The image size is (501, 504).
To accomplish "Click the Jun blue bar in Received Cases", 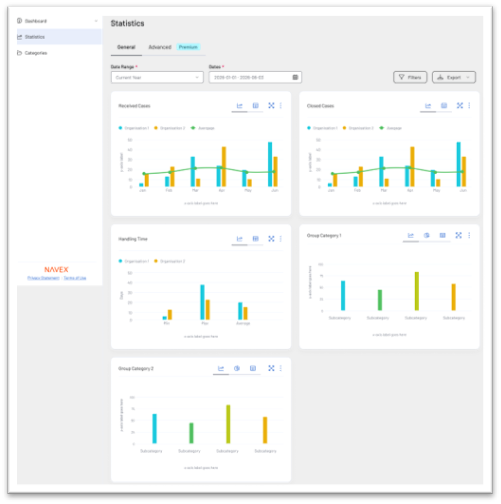I will tap(270, 164).
